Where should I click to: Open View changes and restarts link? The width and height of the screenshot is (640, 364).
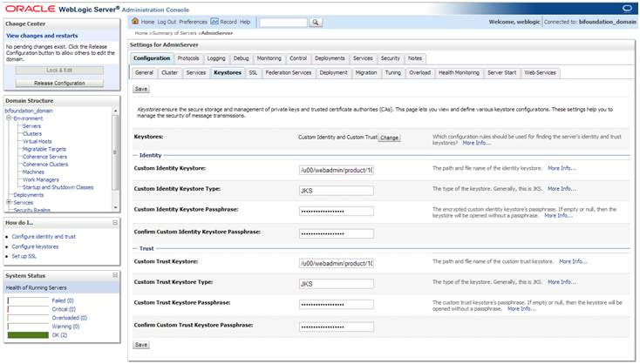tap(42, 36)
